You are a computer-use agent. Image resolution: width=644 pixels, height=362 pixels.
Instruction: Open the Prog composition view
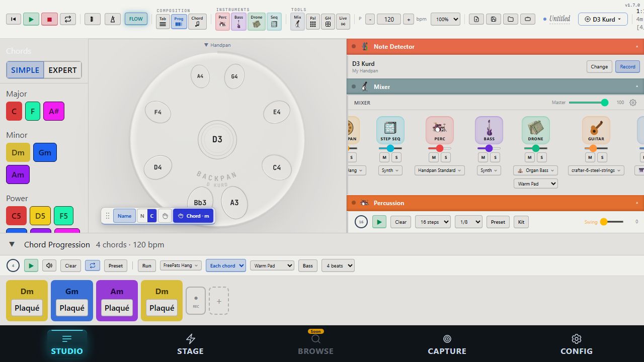[179, 22]
